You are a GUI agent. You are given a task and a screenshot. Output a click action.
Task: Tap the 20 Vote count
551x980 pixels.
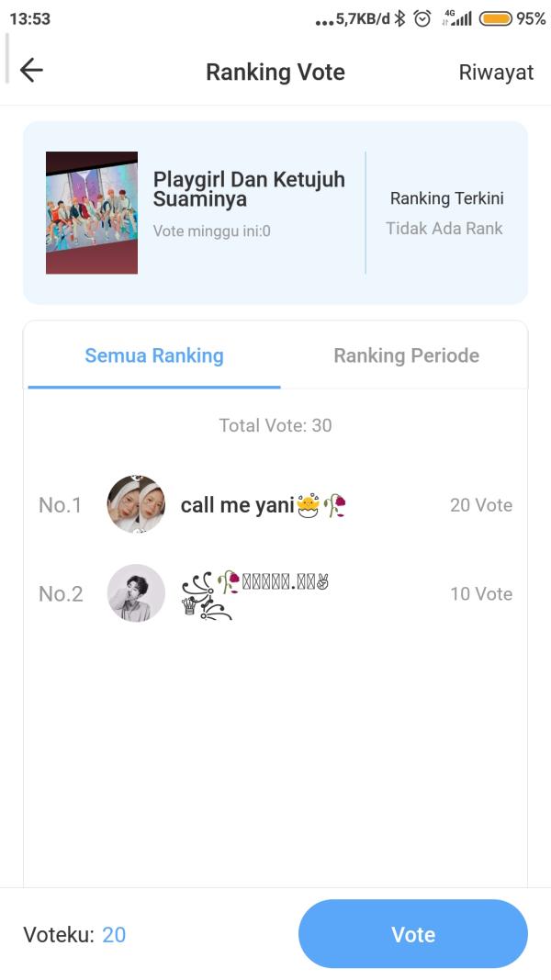481,505
